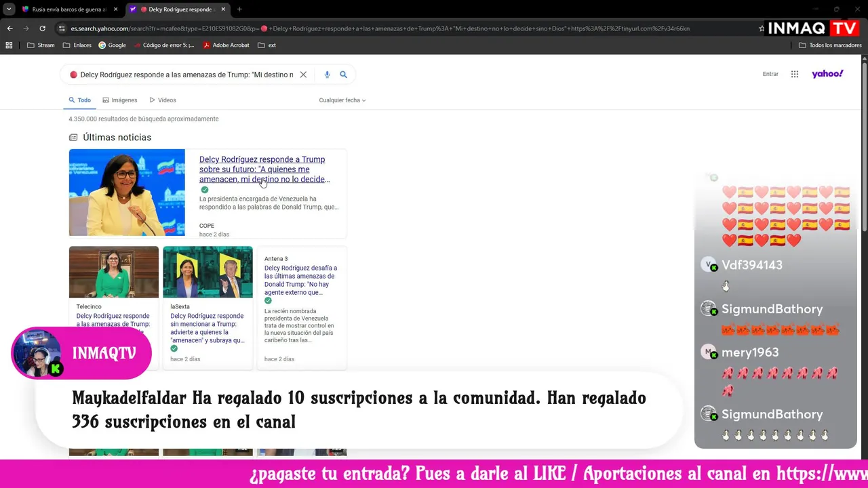The image size is (868, 488).
Task: Open the site information icon in address bar
Action: (62, 28)
